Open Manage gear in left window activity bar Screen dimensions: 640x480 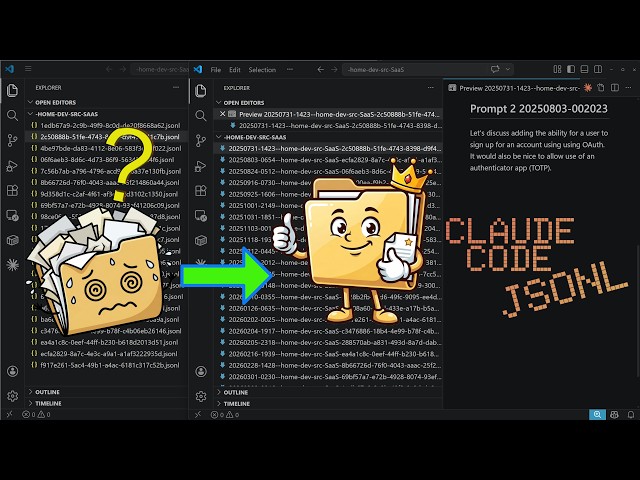tap(12, 396)
